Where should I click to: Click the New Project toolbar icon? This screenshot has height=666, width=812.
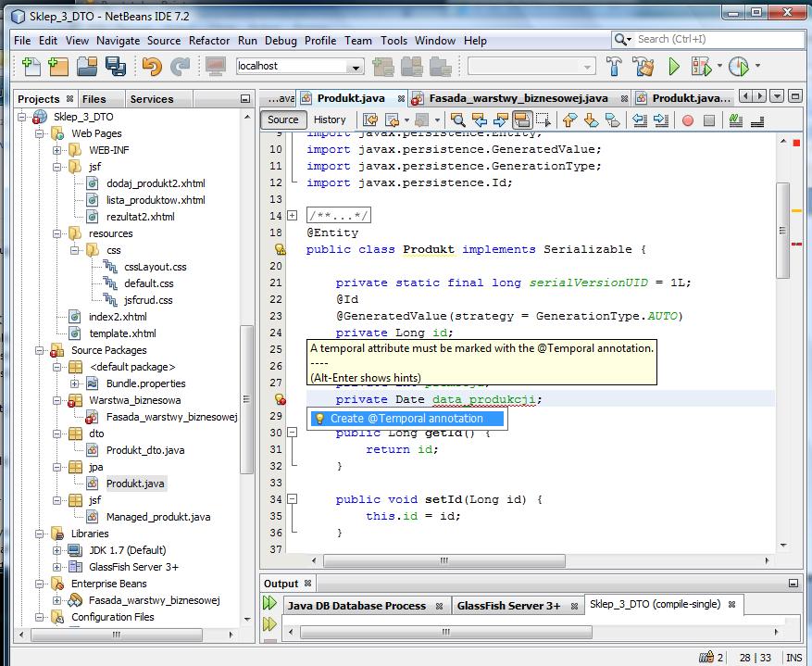tap(58, 67)
